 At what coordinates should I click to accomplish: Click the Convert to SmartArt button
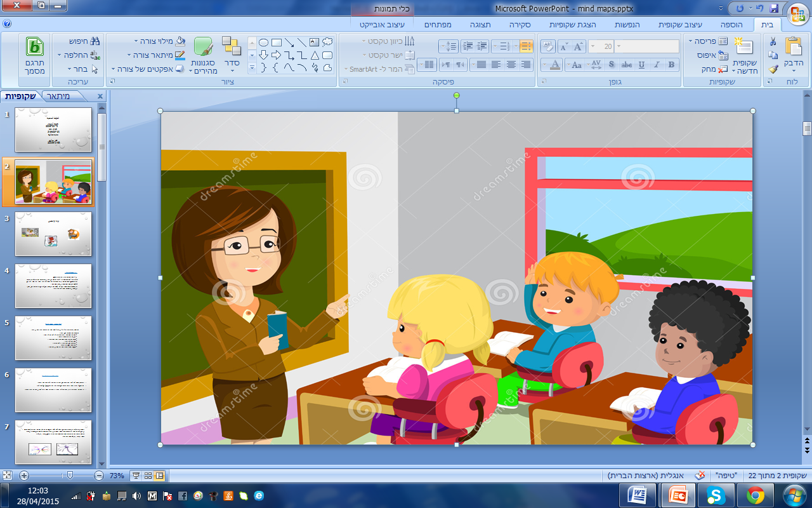tap(377, 69)
